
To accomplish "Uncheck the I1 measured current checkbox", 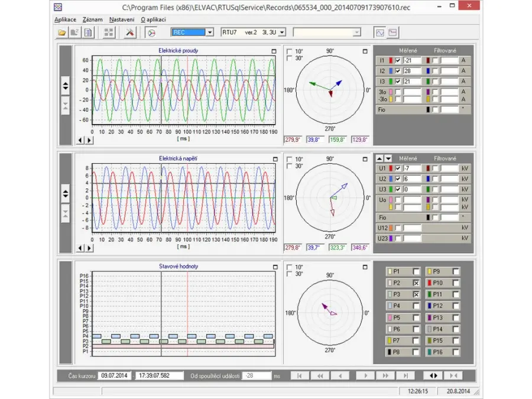I will pyautogui.click(x=398, y=61).
